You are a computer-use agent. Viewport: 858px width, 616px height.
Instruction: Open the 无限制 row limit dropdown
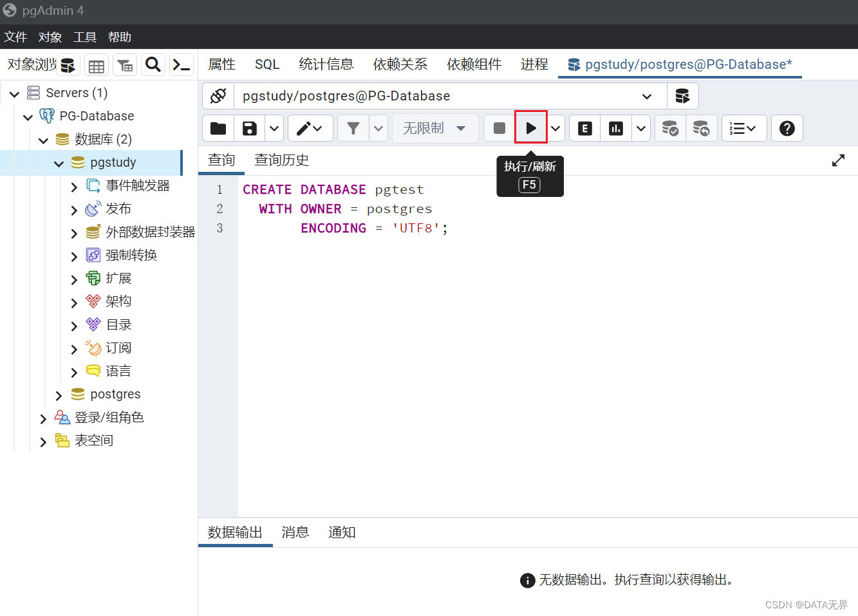[435, 127]
